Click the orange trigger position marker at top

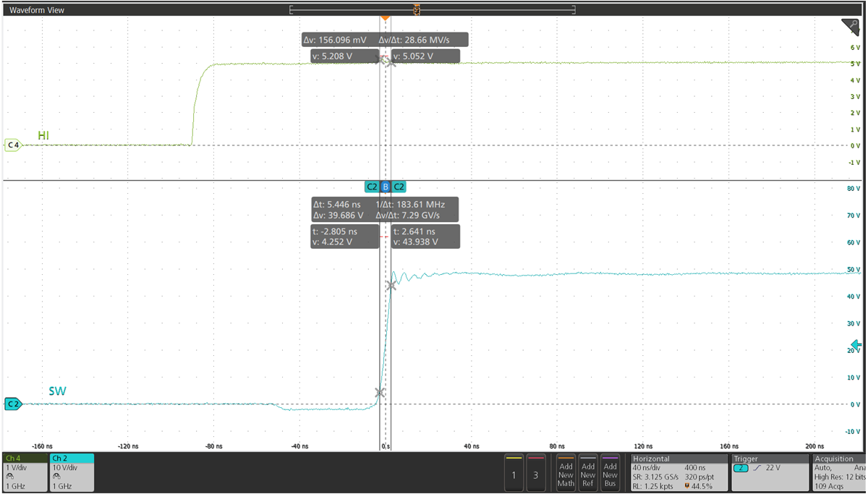(385, 17)
